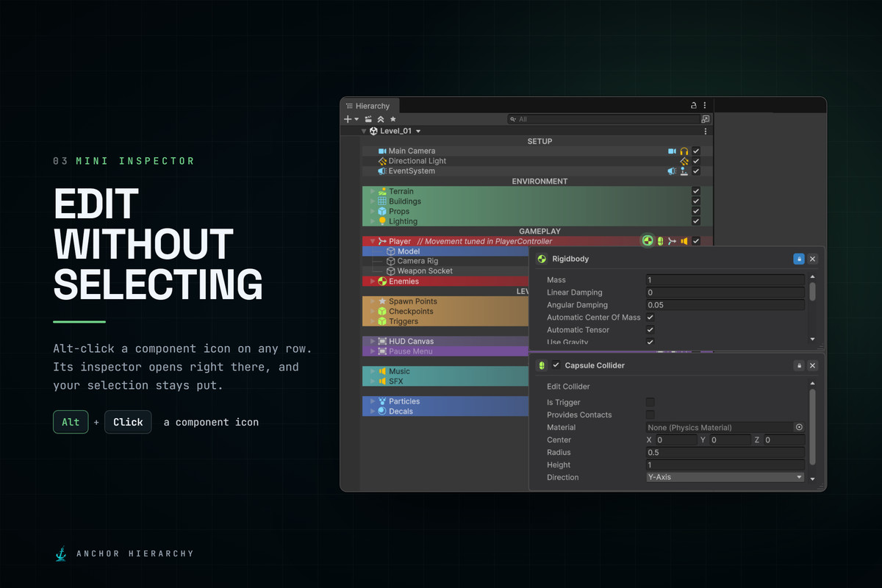The width and height of the screenshot is (882, 588).
Task: Click the Material object picker icon
Action: tap(799, 427)
